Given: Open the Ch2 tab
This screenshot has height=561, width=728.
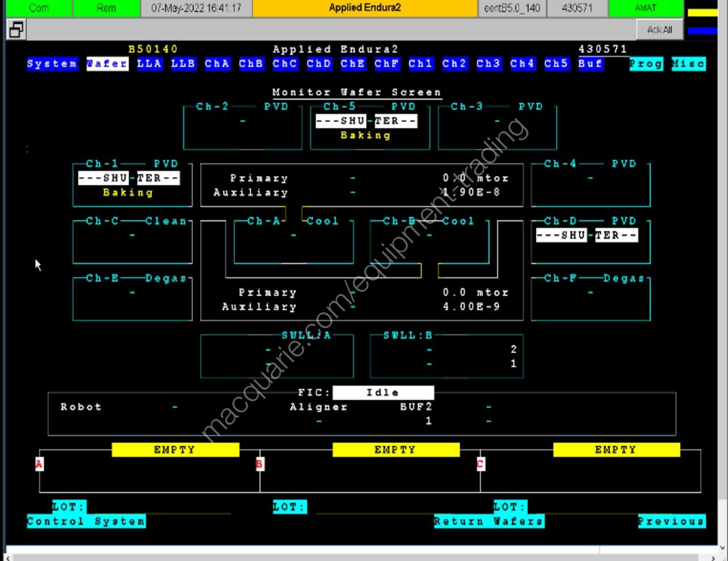Looking at the screenshot, I should point(454,64).
